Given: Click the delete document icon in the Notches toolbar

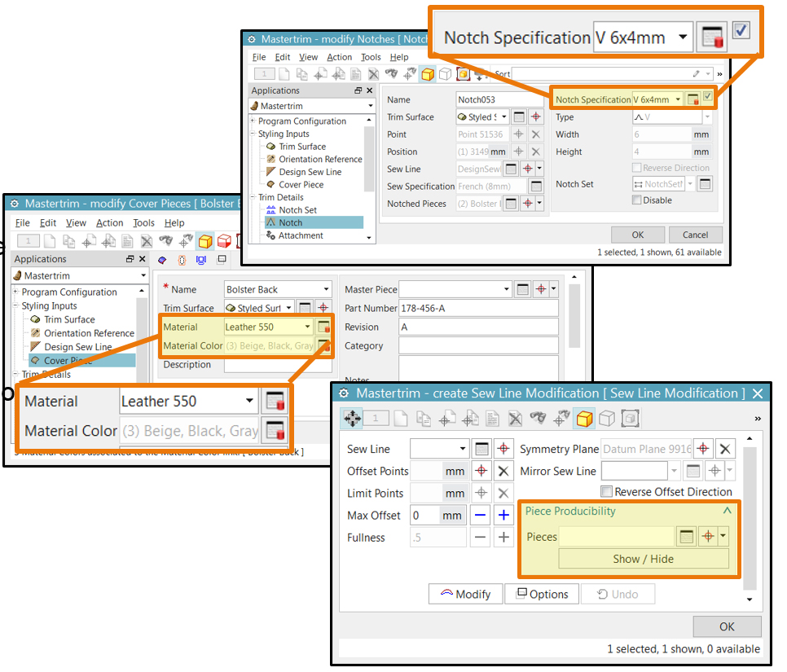Looking at the screenshot, I should click(374, 74).
